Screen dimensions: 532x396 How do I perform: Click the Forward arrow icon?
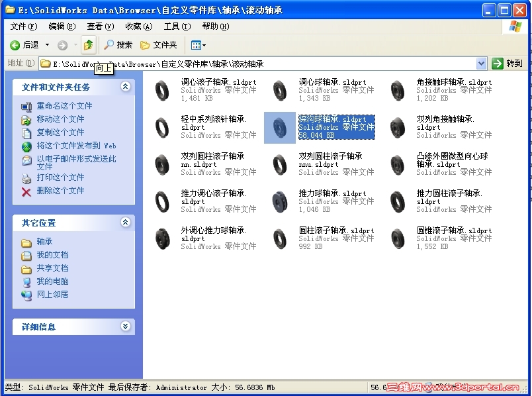[62, 45]
